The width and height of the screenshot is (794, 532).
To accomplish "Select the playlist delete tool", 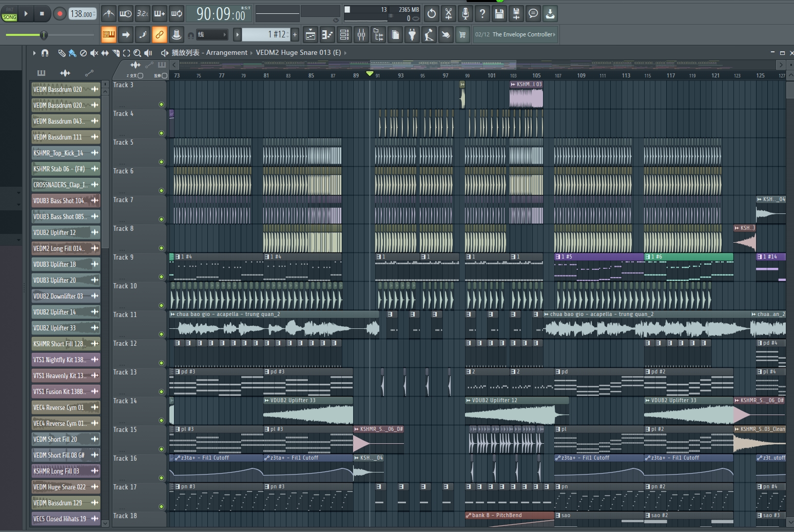I will pyautogui.click(x=83, y=53).
